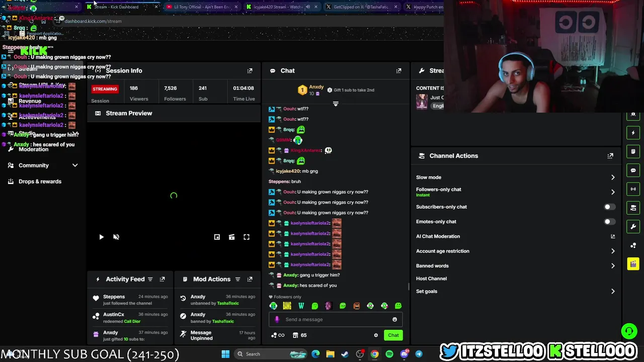Open the camera shortcut in right sidebar
Screen dimensions: 644x362
pyautogui.click(x=633, y=208)
